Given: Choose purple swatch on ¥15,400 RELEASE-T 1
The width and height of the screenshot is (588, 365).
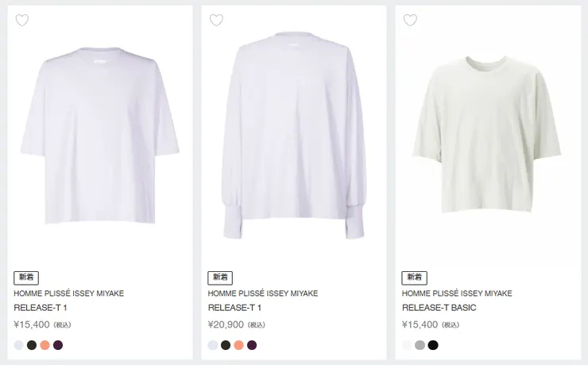Looking at the screenshot, I should click(58, 345).
